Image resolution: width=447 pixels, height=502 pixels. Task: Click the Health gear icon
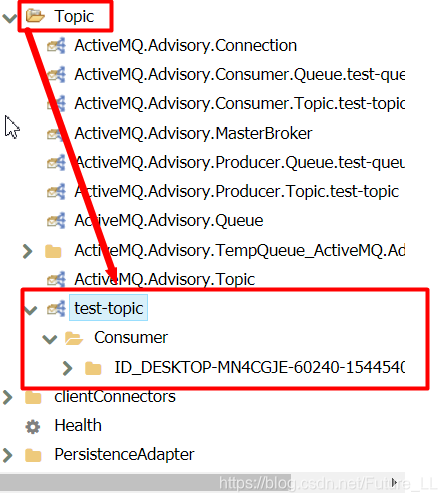(33, 427)
